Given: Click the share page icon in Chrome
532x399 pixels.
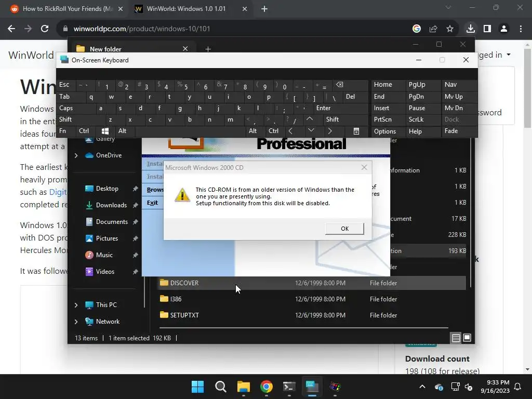Looking at the screenshot, I should (x=433, y=29).
